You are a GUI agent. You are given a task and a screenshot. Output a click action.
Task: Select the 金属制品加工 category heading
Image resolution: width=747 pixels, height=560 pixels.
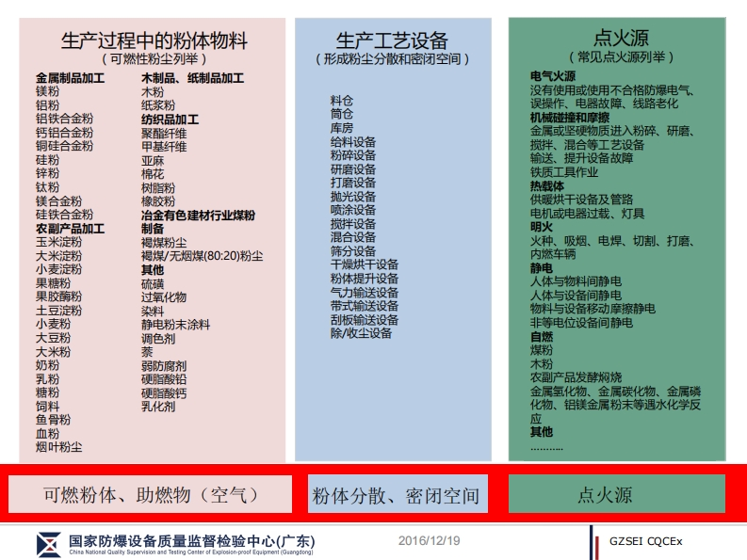coord(71,78)
